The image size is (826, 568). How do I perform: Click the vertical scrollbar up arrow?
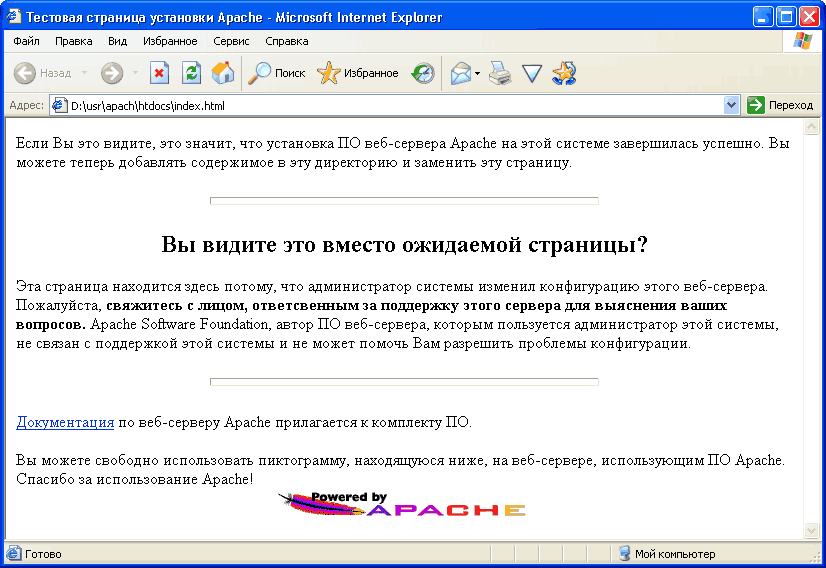(x=811, y=126)
